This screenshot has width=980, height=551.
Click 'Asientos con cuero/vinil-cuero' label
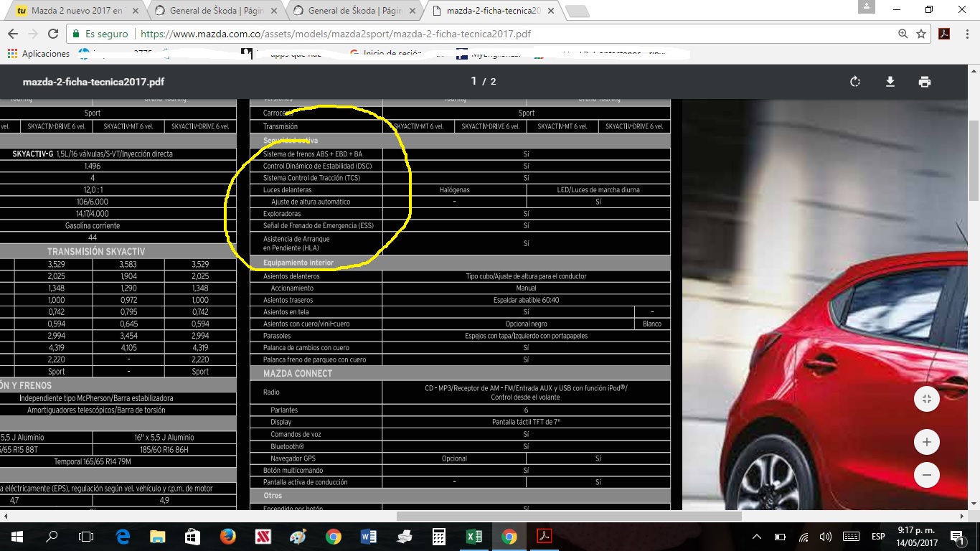[x=306, y=324]
